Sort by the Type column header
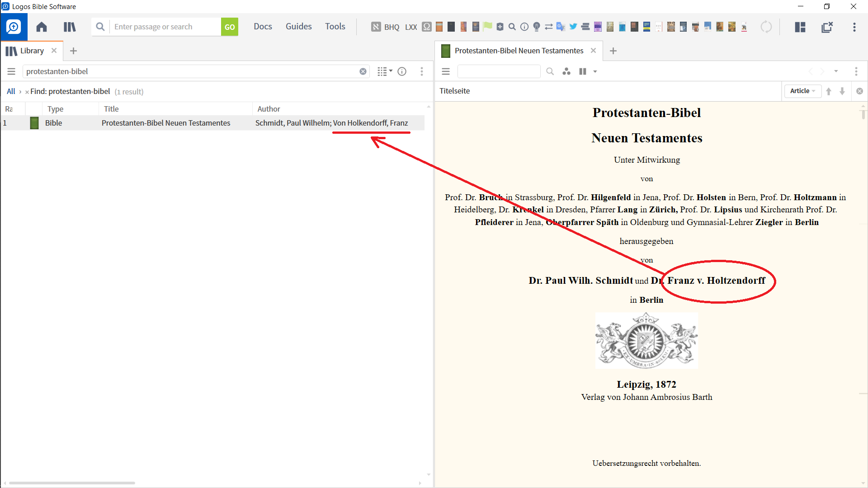The width and height of the screenshot is (868, 488). 56,109
